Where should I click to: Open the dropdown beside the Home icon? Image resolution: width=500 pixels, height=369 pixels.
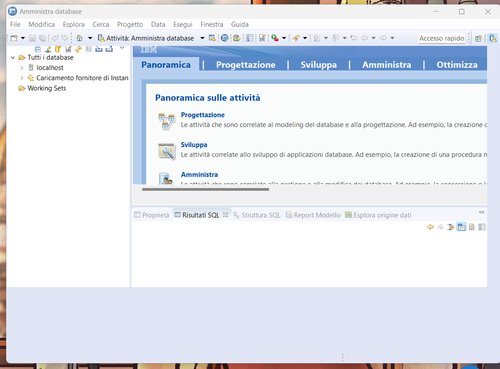pos(90,38)
